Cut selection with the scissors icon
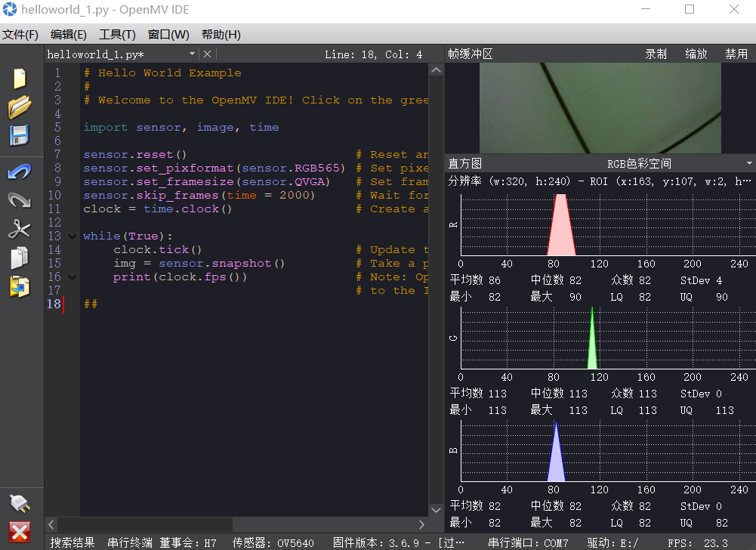This screenshot has width=756, height=550. 20,229
